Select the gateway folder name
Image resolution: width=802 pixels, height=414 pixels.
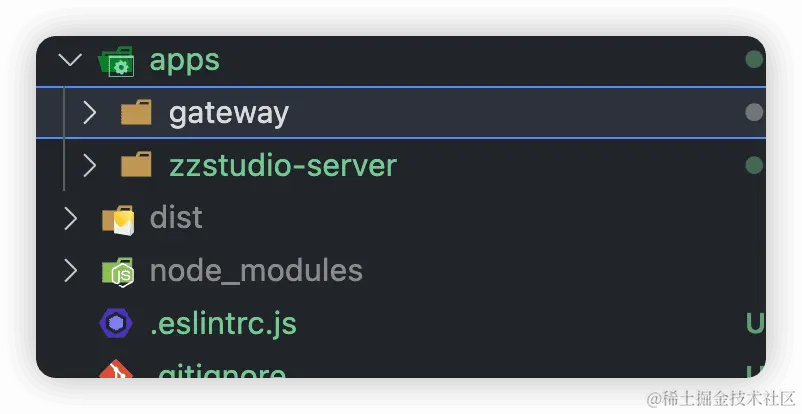[x=229, y=114]
